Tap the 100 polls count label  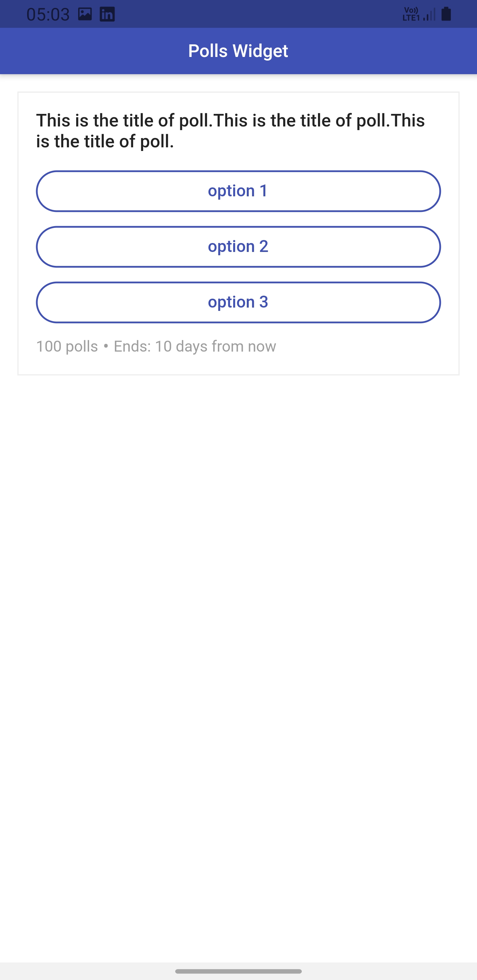[x=67, y=346]
